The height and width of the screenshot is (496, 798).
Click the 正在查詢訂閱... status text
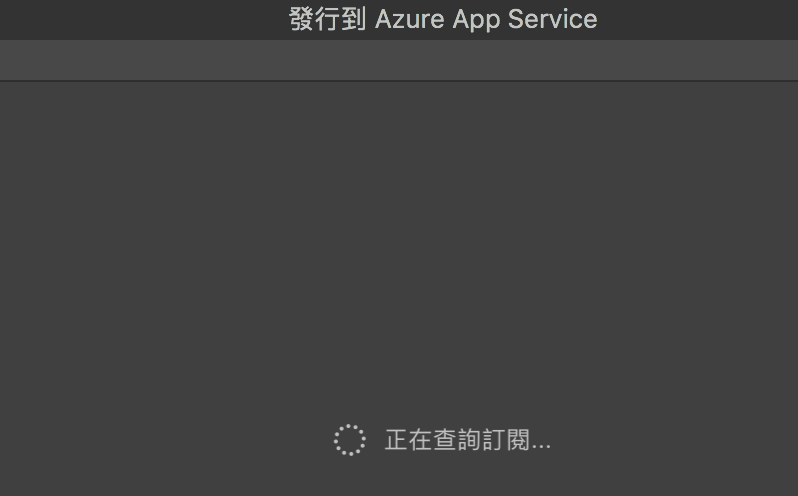click(467, 440)
